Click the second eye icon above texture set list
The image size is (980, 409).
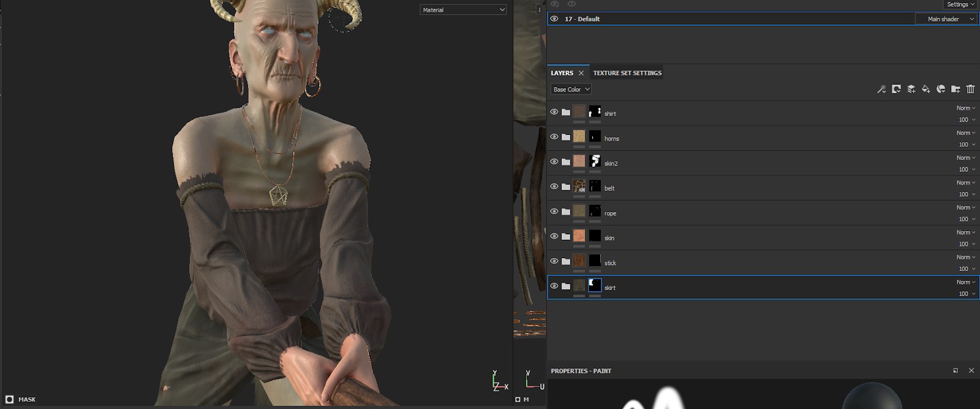(x=571, y=4)
